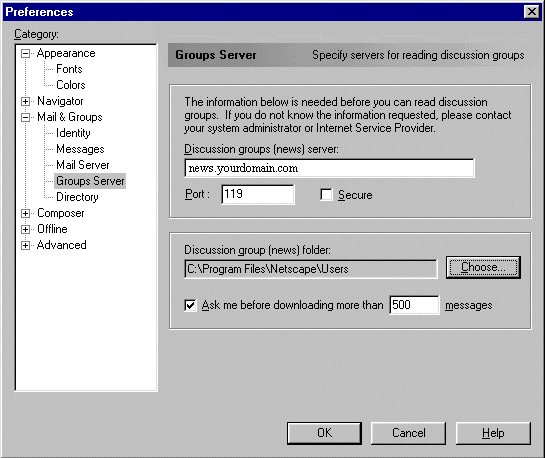This screenshot has height=458, width=545.
Task: Open the Identity preferences
Action: click(x=73, y=133)
